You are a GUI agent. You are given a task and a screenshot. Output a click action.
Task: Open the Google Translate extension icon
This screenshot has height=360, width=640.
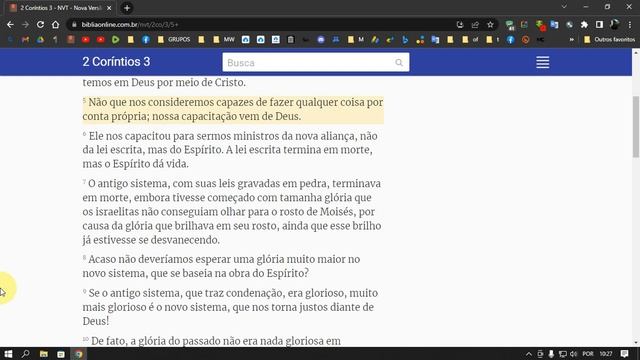554,24
